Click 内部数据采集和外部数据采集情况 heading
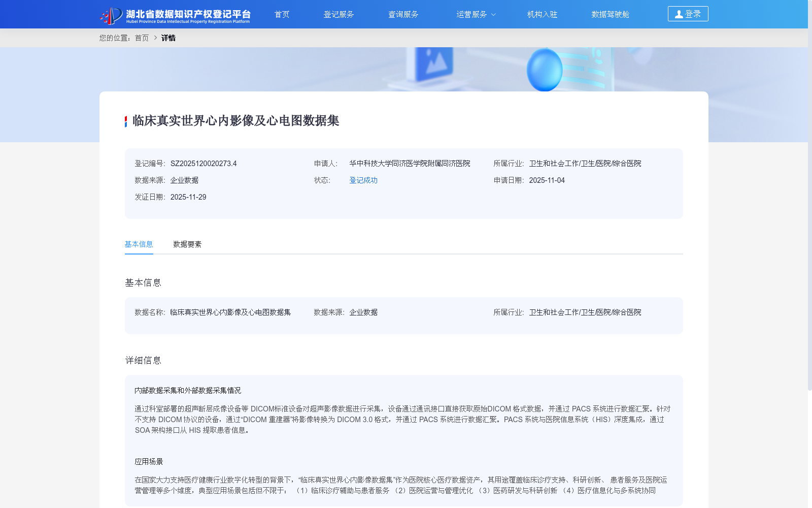Image resolution: width=812 pixels, height=508 pixels. tap(188, 391)
